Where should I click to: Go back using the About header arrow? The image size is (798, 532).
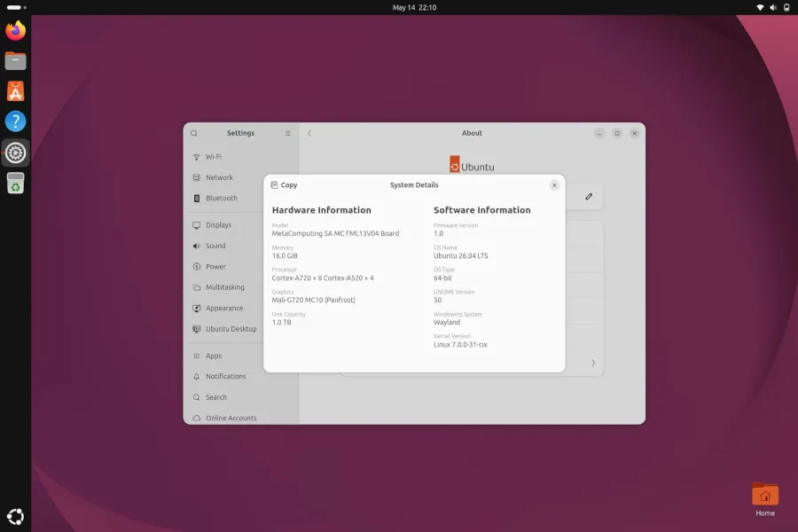(309, 133)
